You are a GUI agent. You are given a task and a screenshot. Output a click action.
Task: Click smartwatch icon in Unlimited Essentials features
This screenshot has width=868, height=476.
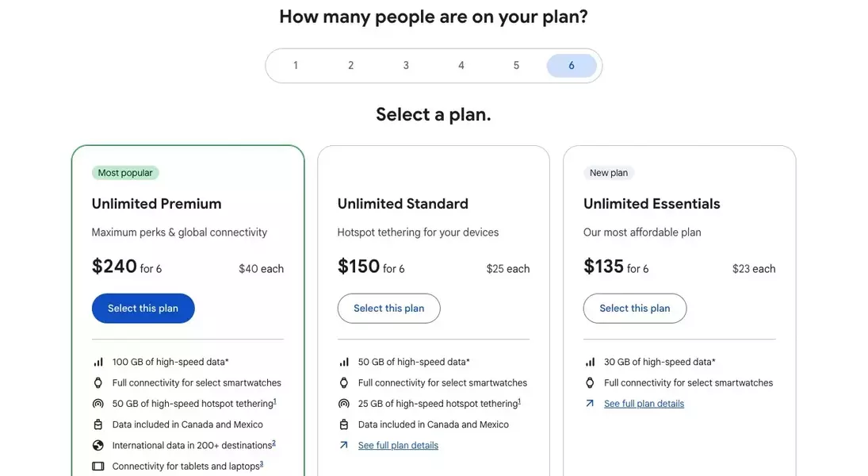click(590, 383)
